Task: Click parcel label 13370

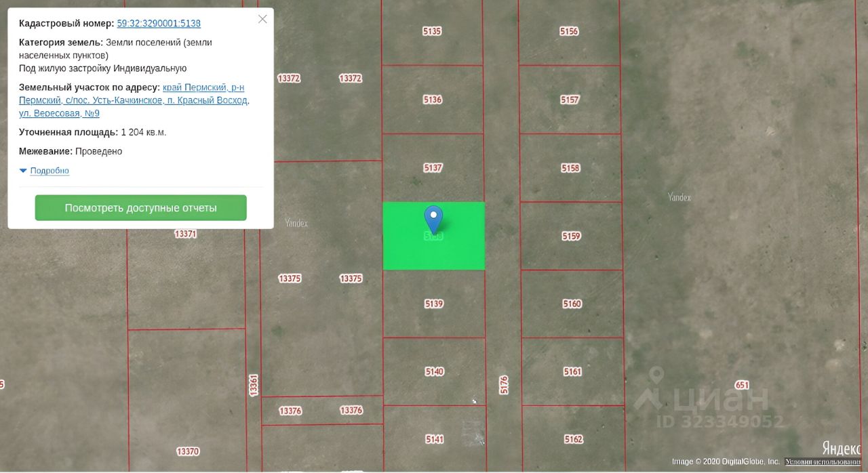Action: coord(187,451)
